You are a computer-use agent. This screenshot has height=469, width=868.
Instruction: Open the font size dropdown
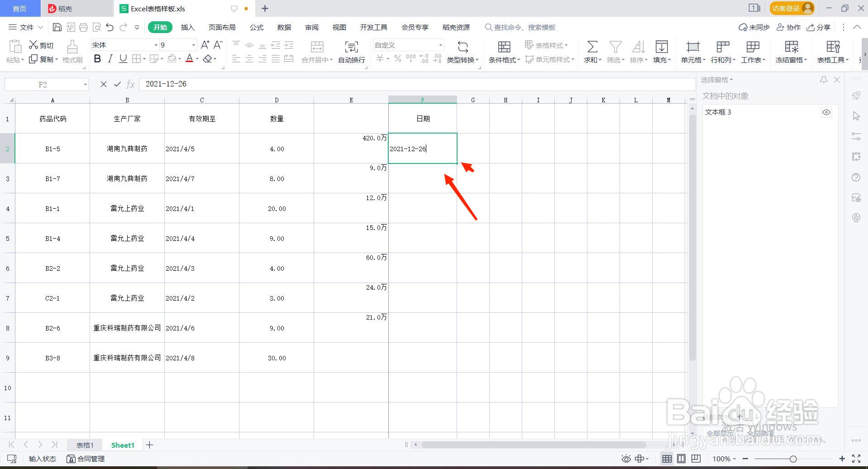(194, 45)
